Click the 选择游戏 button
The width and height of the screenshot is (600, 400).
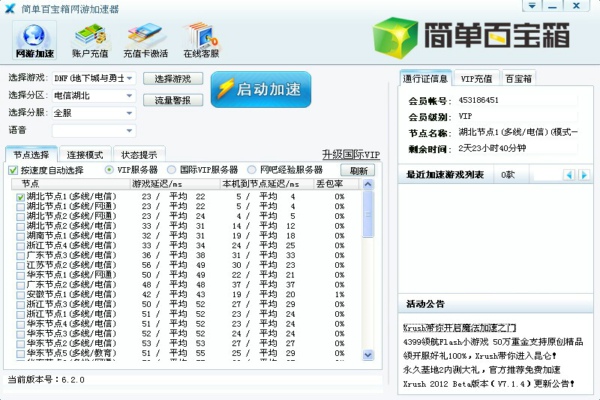pos(173,79)
